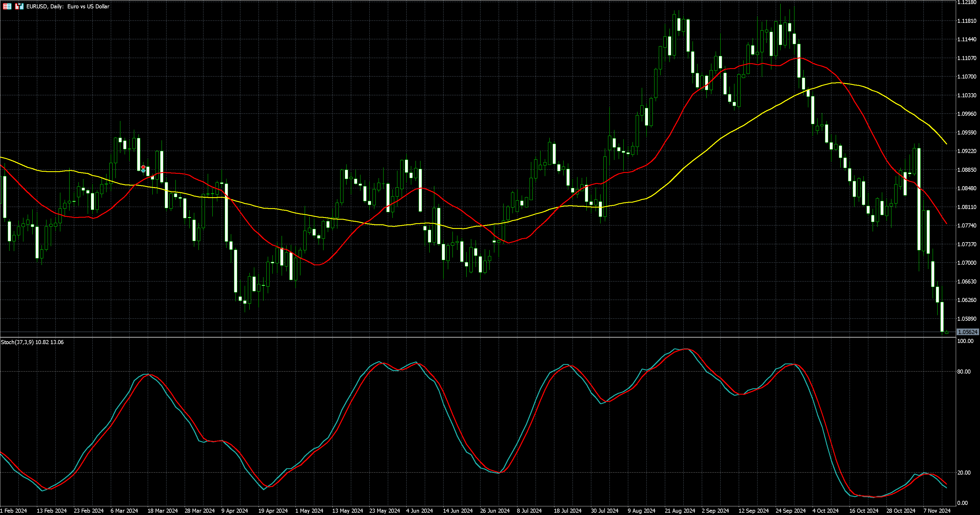980x515 pixels.
Task: Click the 1 Feb 2024 date label
Action: (14, 510)
